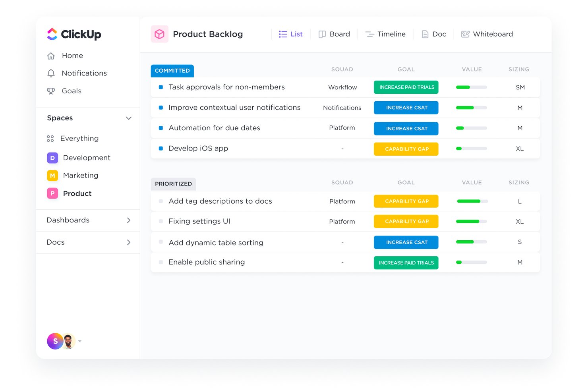Image resolution: width=588 pixels, height=392 pixels.
Task: Open the Product space
Action: (77, 193)
